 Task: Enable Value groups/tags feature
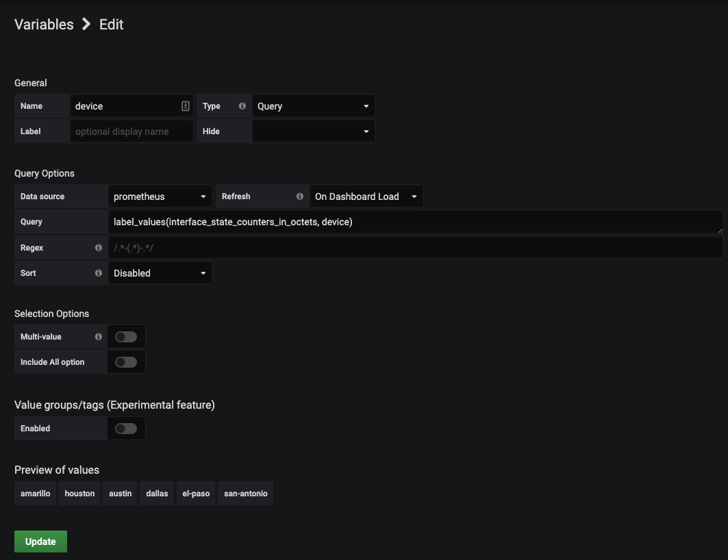[126, 428]
